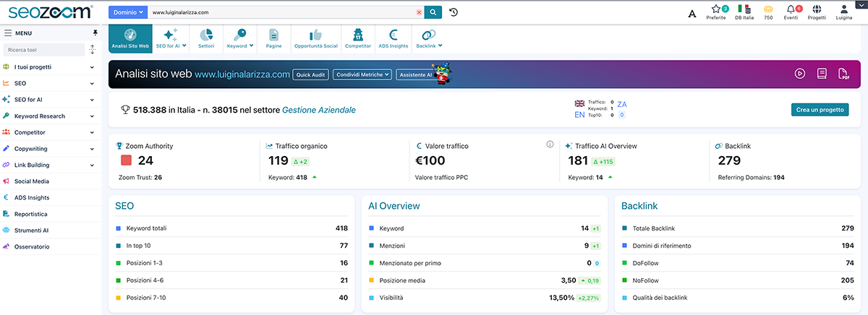Click the Quick Audit button

coord(311,74)
